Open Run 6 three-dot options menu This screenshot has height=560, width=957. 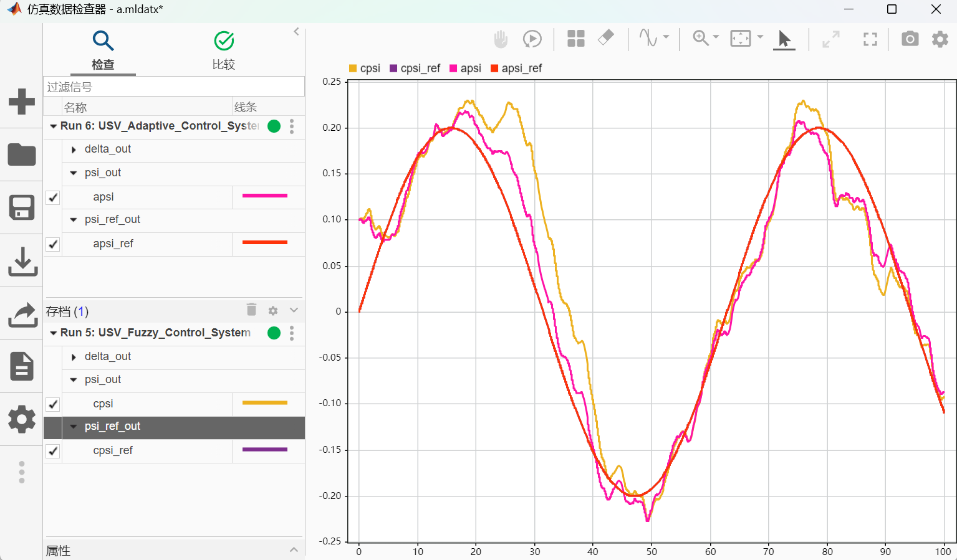292,126
